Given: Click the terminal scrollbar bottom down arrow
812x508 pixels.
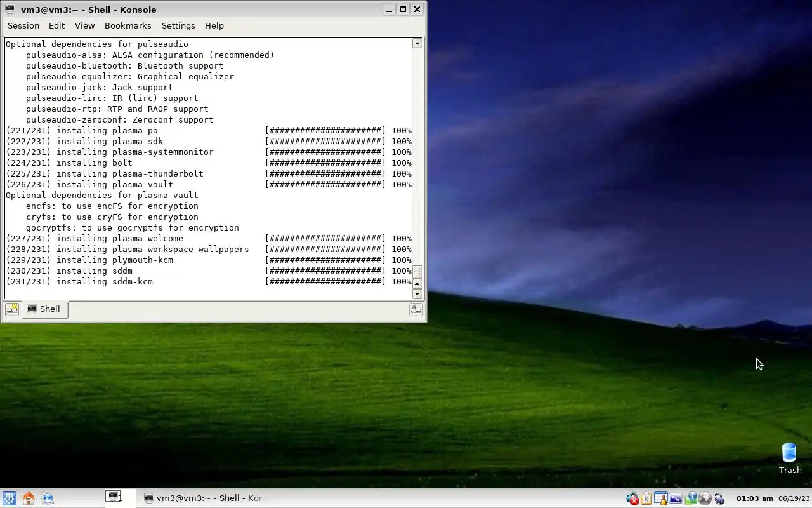Looking at the screenshot, I should [417, 293].
